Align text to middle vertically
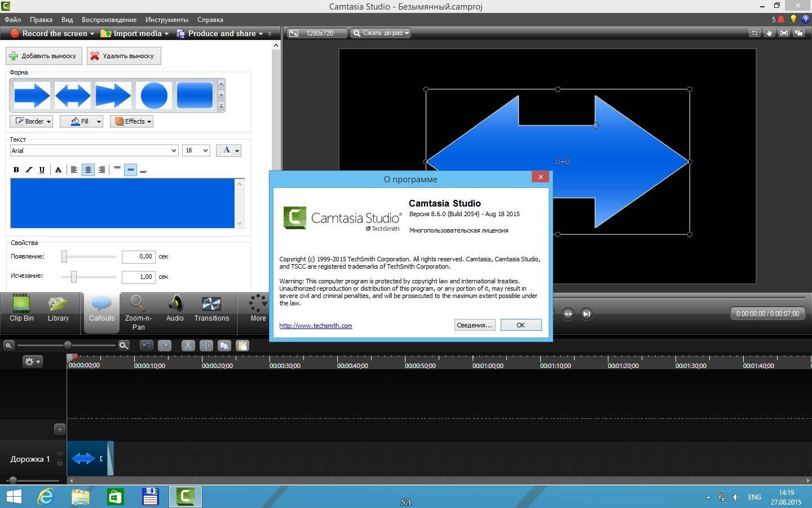Screen dimensions: 812x508 pos(130,169)
